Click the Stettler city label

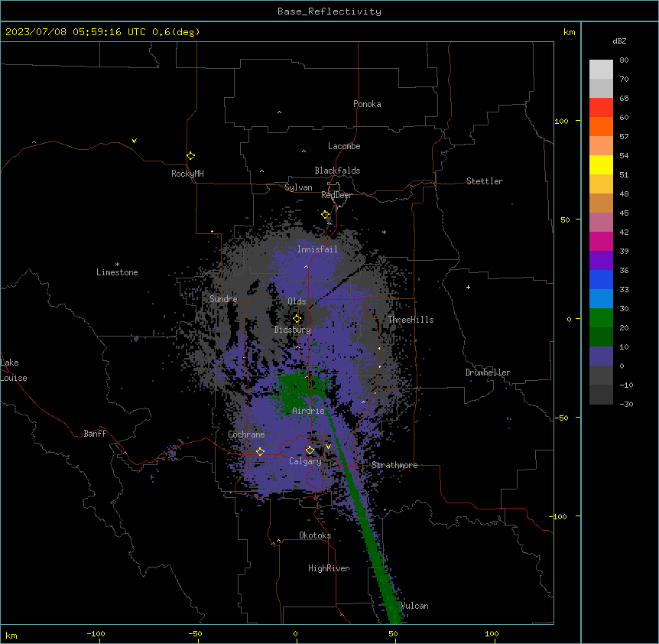click(x=485, y=181)
